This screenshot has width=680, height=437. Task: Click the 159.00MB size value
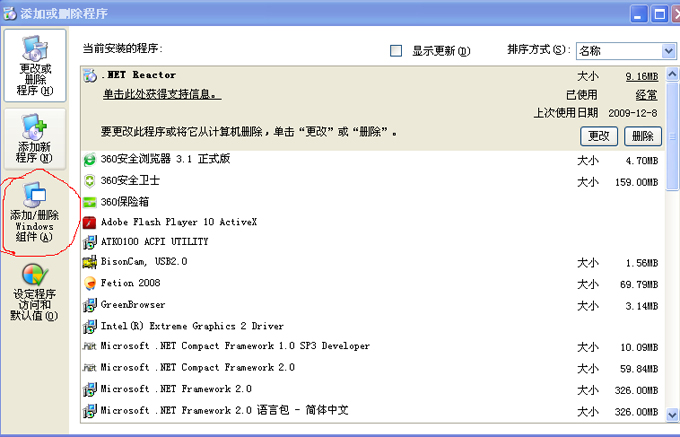(x=636, y=183)
